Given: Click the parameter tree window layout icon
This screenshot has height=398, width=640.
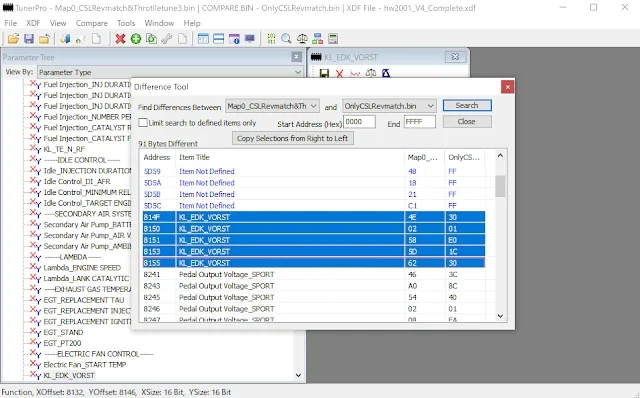Looking at the screenshot, I should pyautogui.click(x=203, y=39).
